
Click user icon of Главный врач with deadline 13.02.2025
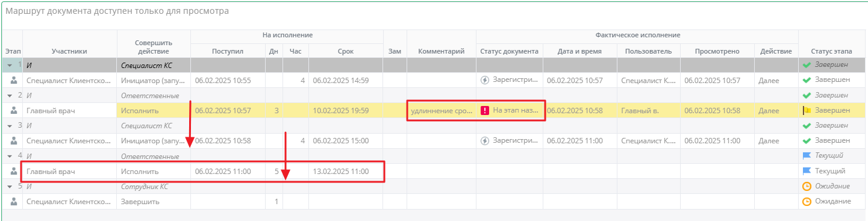(x=13, y=171)
